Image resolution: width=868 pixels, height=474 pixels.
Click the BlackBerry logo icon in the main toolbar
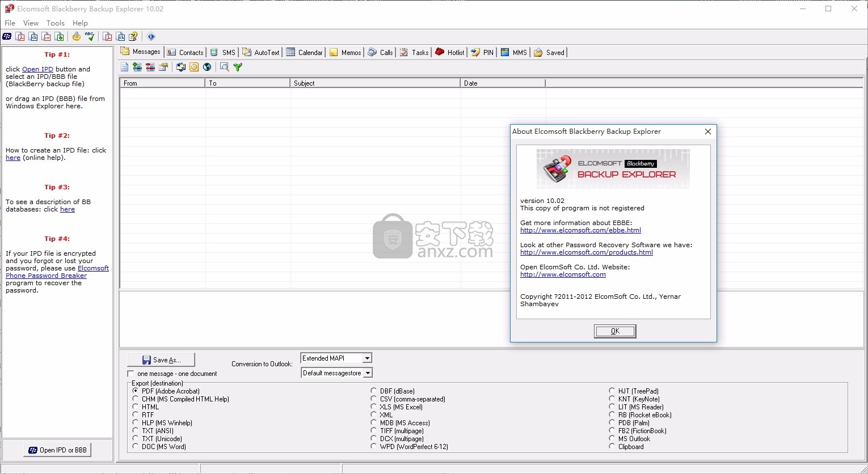coord(7,36)
